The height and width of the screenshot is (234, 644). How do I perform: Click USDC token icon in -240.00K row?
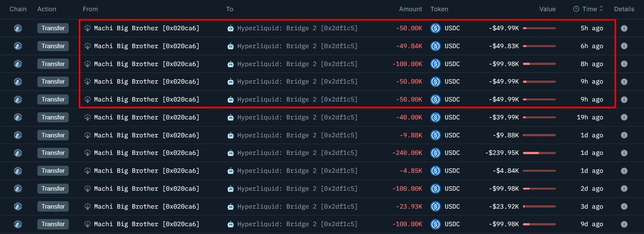436,153
